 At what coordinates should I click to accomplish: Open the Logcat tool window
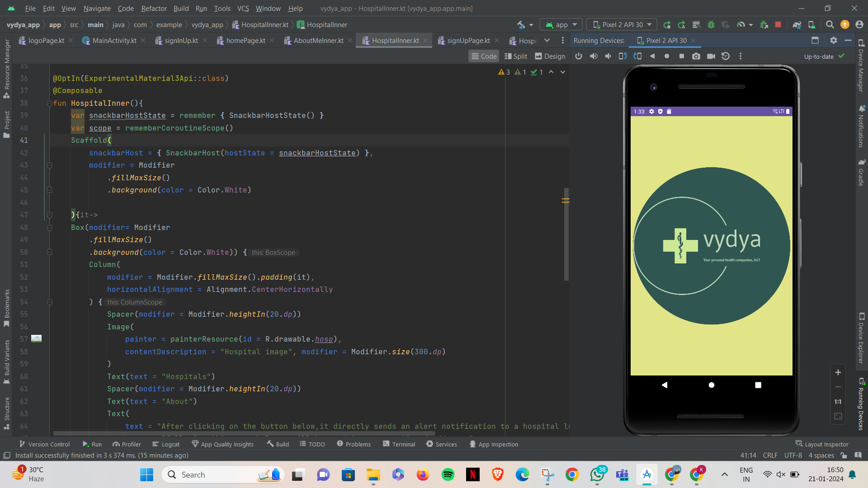click(166, 444)
